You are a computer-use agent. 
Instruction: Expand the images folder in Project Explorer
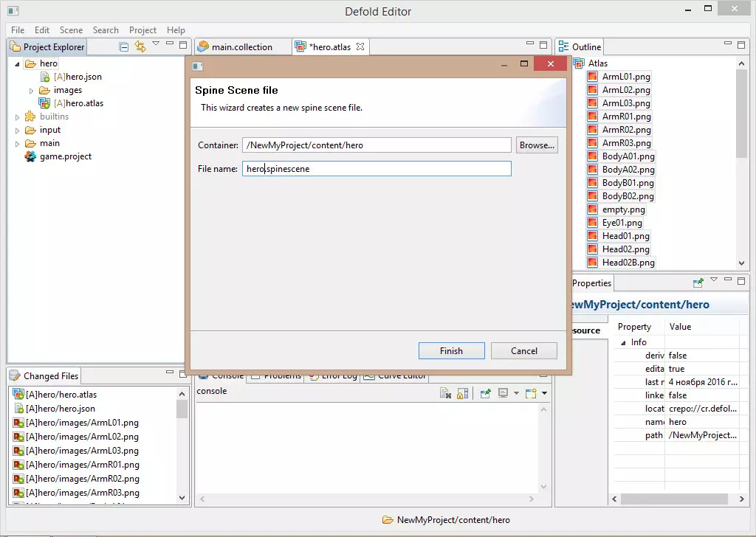pyautogui.click(x=31, y=90)
